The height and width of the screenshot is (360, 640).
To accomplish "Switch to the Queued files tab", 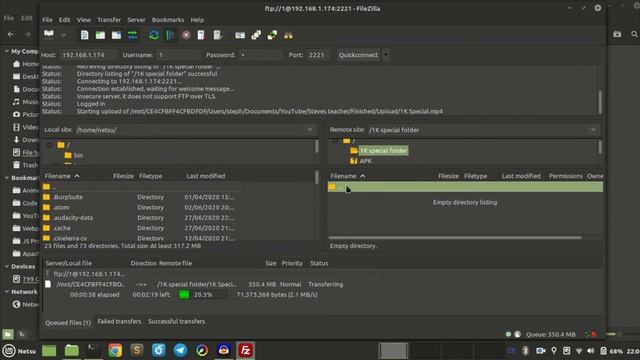I will pos(68,322).
